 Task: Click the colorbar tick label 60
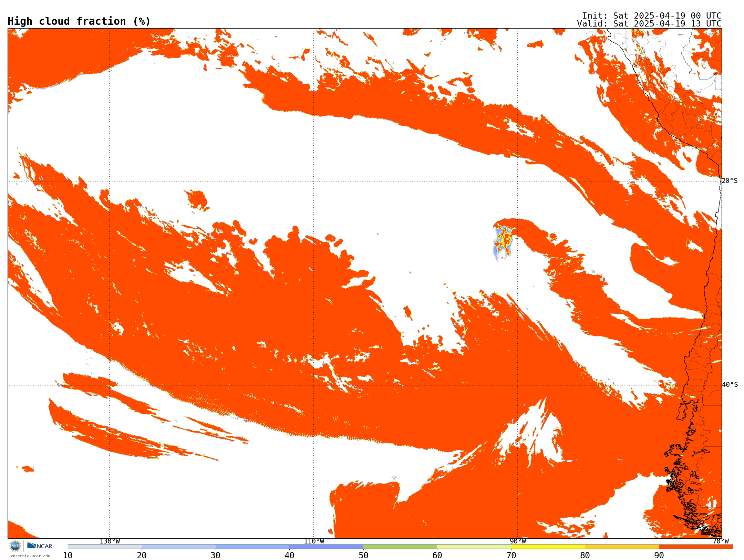coord(437,556)
